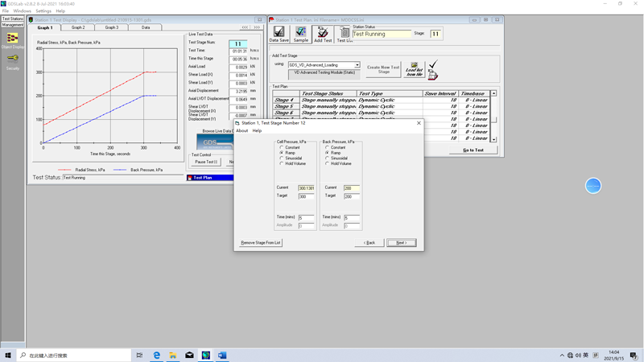Show hidden tray icons chevron
Image resolution: width=644 pixels, height=362 pixels.
click(562, 356)
